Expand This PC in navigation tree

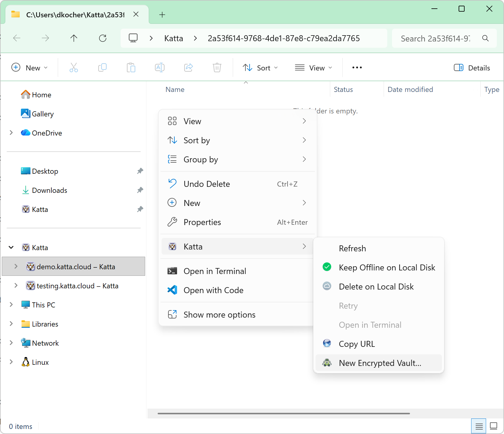[11, 305]
